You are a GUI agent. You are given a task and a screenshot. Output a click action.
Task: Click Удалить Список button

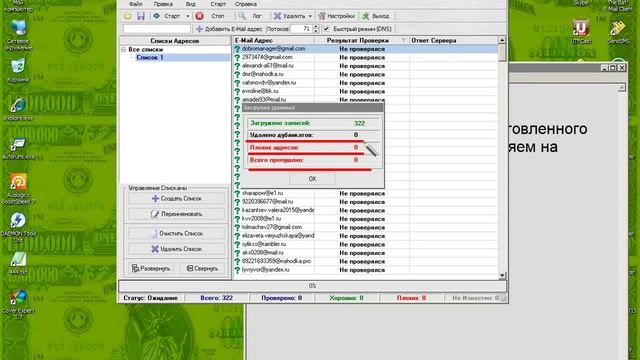(176, 249)
